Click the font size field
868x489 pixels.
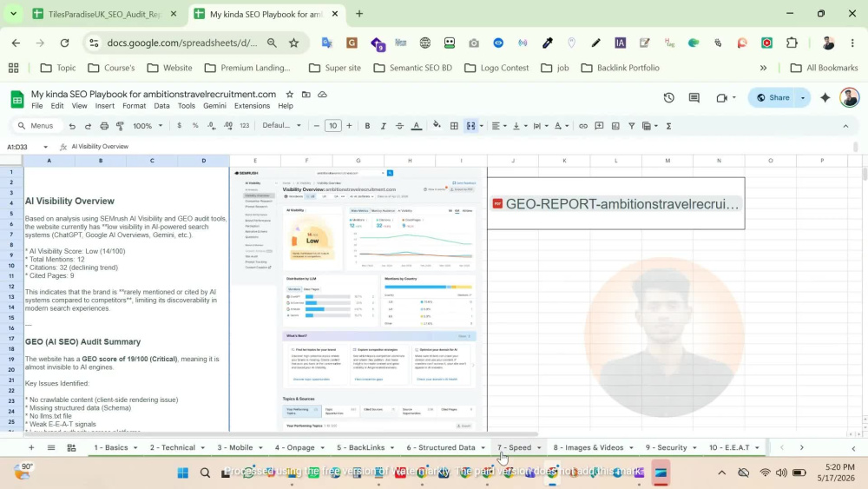pos(332,126)
